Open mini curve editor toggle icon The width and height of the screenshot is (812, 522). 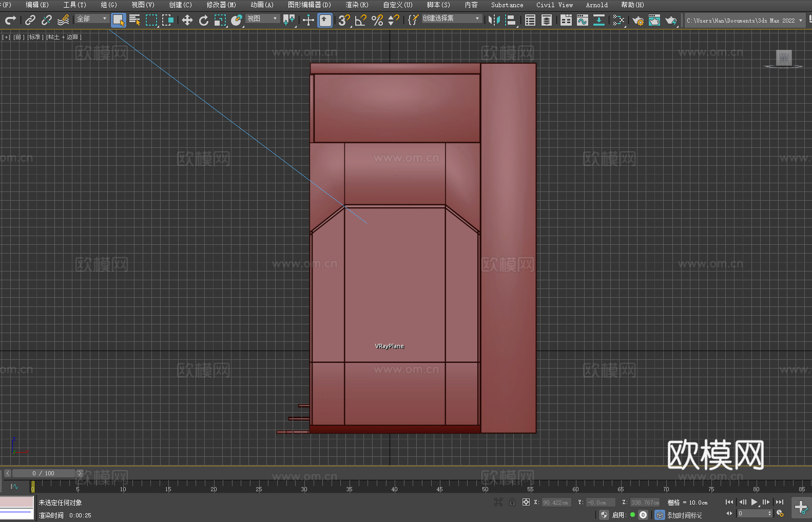coord(14,486)
